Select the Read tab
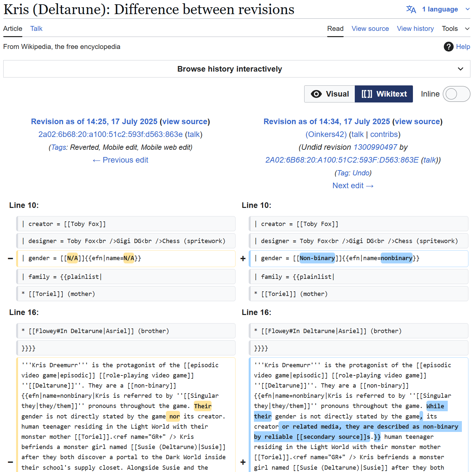The image size is (476, 472). [x=335, y=29]
